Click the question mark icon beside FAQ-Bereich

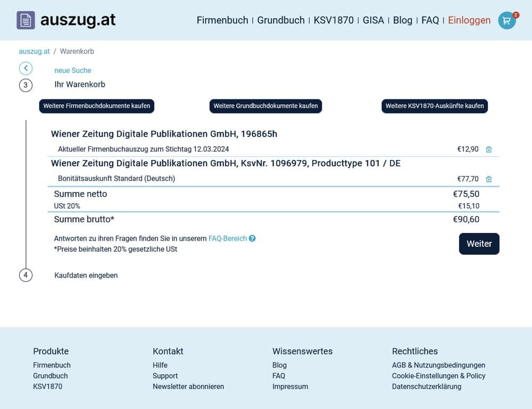pyautogui.click(x=253, y=238)
